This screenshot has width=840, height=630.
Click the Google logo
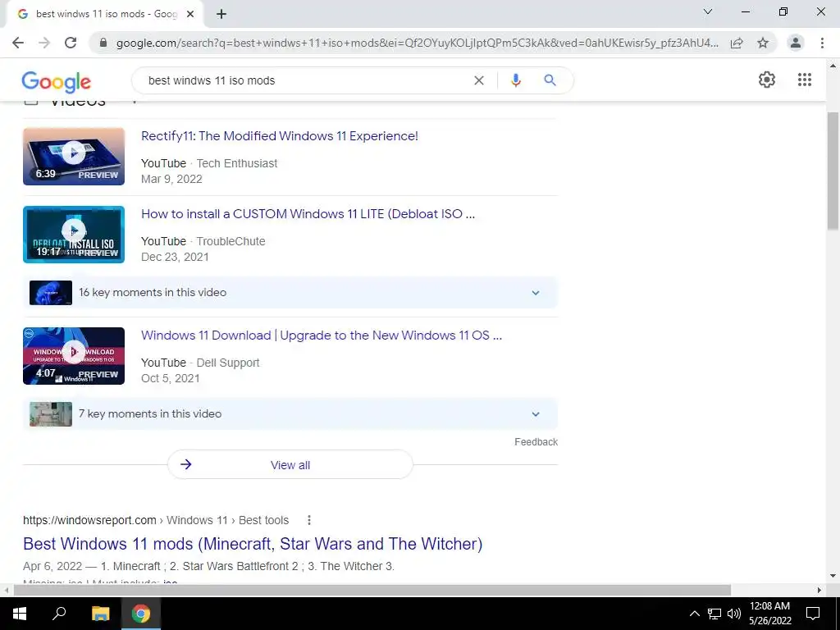coord(57,81)
